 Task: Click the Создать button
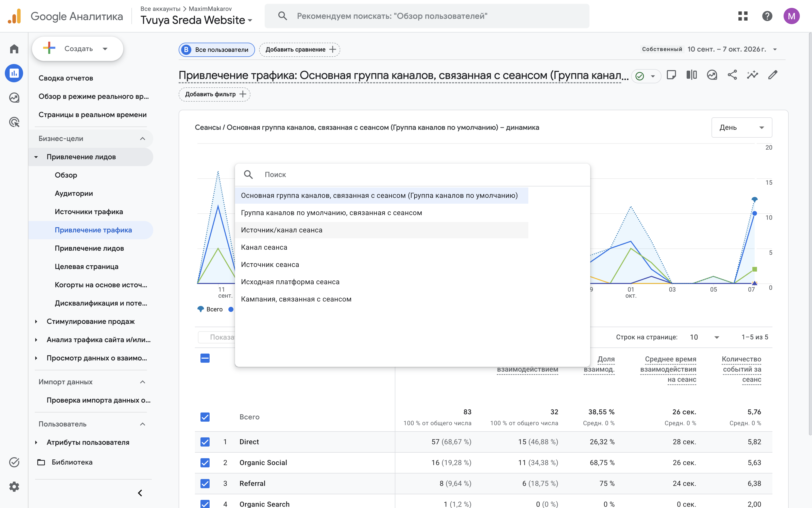tap(77, 49)
